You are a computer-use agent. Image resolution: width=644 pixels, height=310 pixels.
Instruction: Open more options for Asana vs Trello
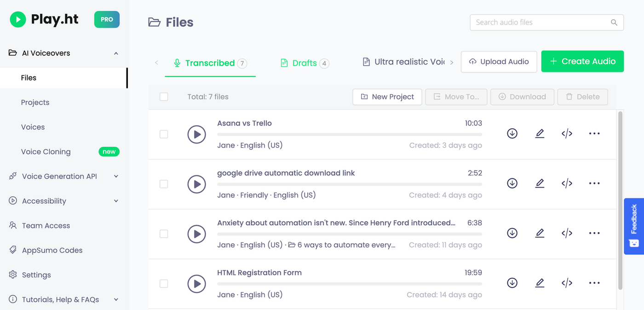click(x=594, y=133)
